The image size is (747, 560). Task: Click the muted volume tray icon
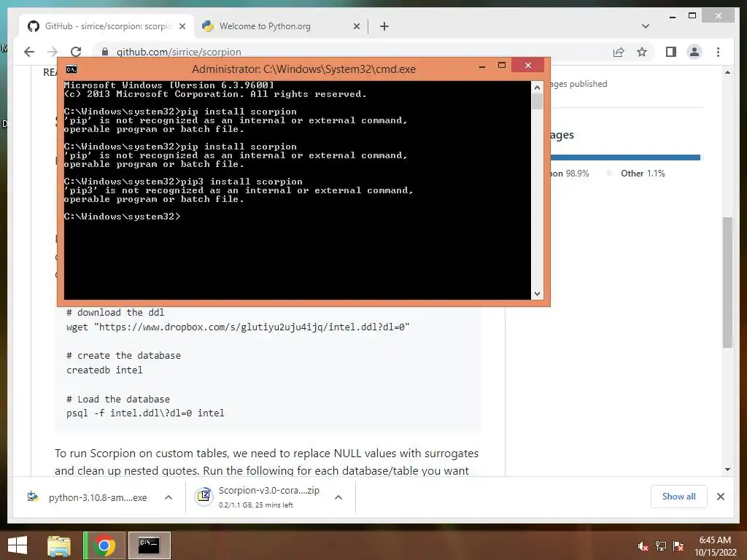tap(643, 546)
